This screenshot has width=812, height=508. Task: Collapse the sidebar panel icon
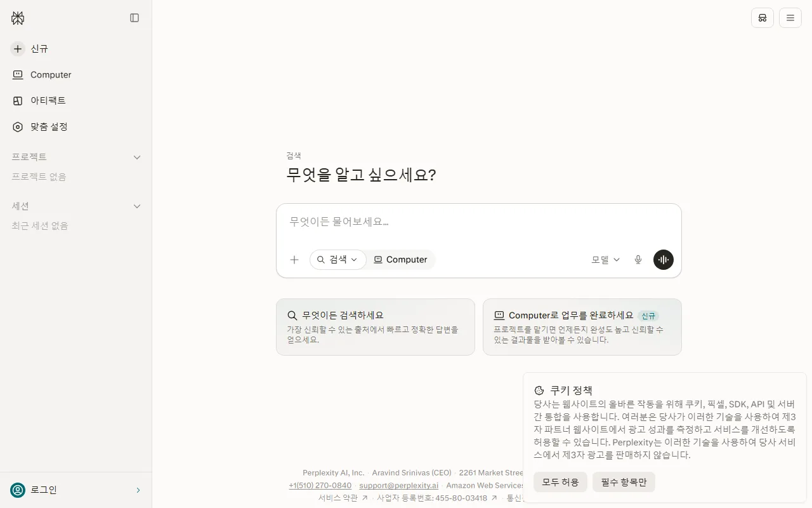(x=134, y=18)
